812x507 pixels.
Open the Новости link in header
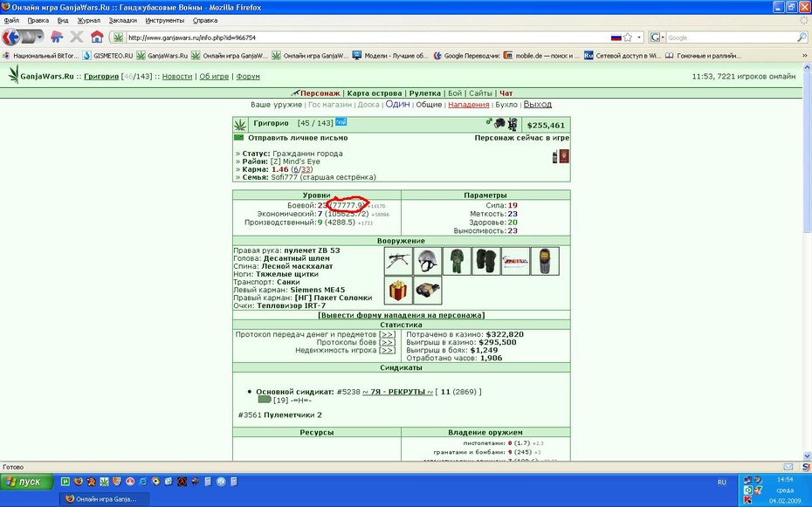pos(177,76)
